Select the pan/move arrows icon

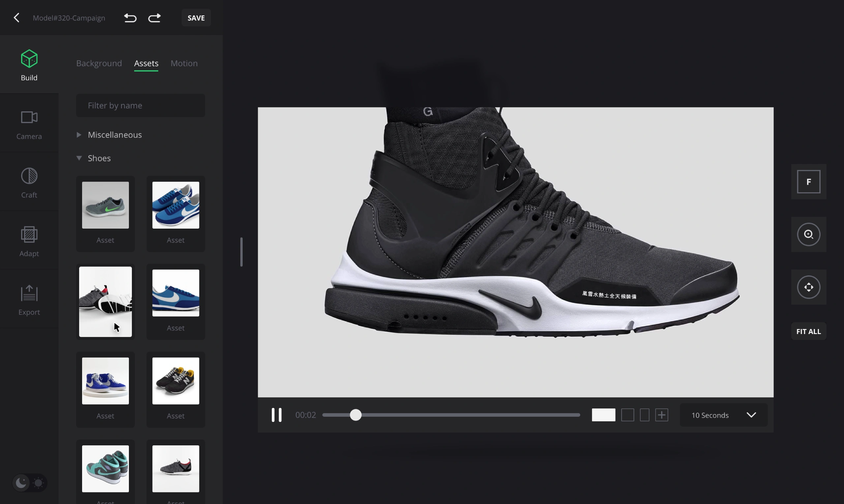tap(808, 287)
